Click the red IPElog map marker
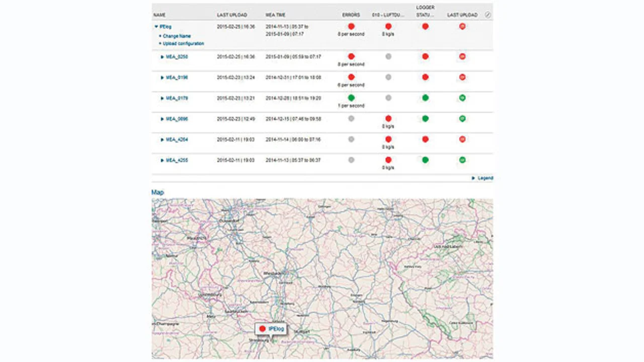This screenshot has width=644, height=362. (x=262, y=329)
